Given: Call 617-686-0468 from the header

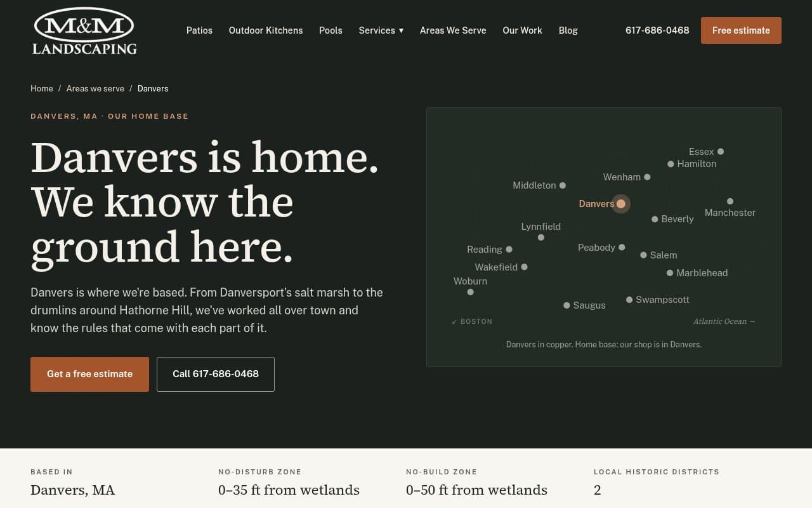Looking at the screenshot, I should 657,30.
